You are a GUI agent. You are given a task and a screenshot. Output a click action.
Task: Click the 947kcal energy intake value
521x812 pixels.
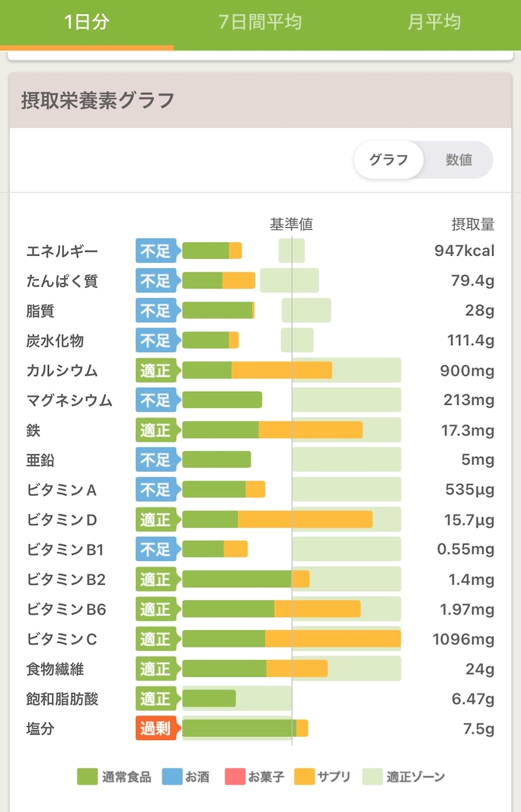click(465, 251)
